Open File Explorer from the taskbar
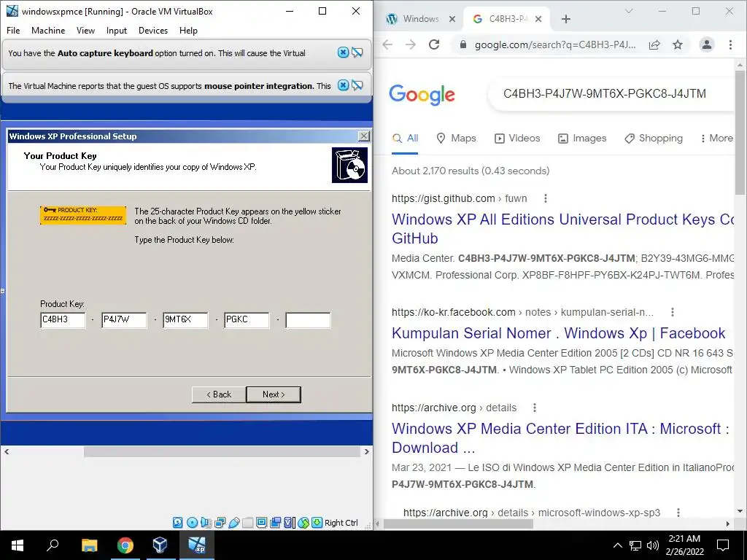The image size is (747, 560). [89, 545]
